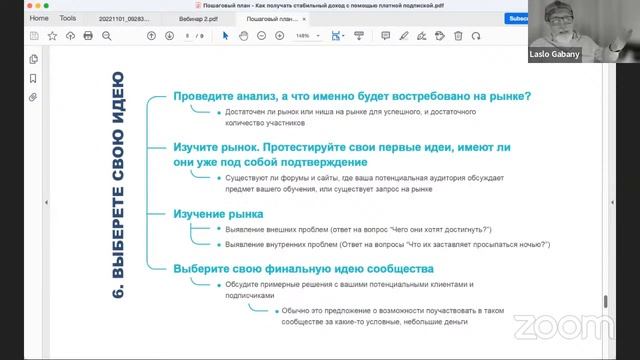Save the PDF with the floppy disk icon

tap(34, 36)
